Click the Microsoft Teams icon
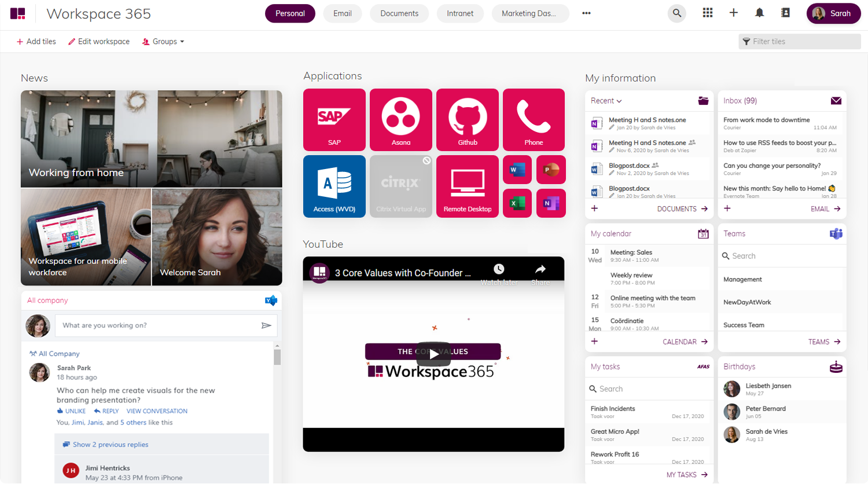 click(x=836, y=234)
